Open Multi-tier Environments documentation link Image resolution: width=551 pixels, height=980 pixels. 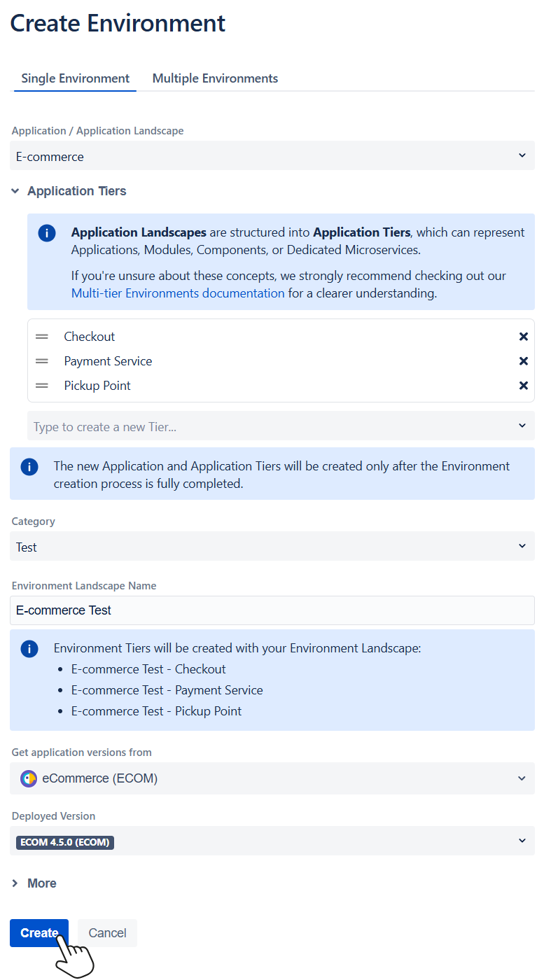pyautogui.click(x=178, y=293)
